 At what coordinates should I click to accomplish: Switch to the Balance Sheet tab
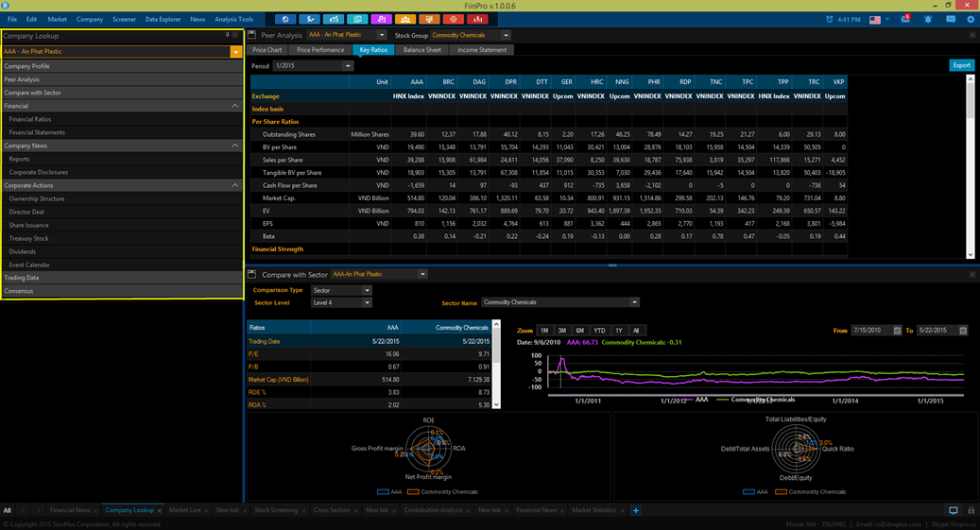(421, 49)
